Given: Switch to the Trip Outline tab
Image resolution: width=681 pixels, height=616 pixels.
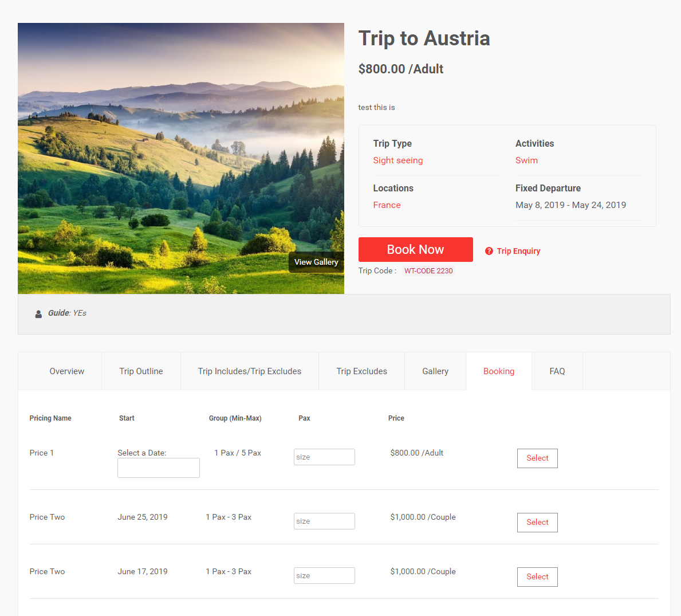Looking at the screenshot, I should click(141, 371).
